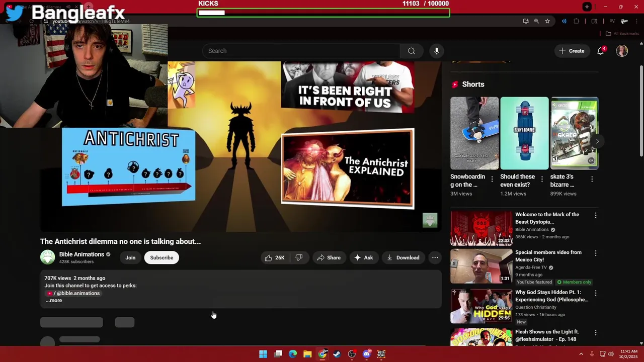This screenshot has width=644, height=362.
Task: Click the Agenda-Free TV channel name
Action: tap(531, 267)
